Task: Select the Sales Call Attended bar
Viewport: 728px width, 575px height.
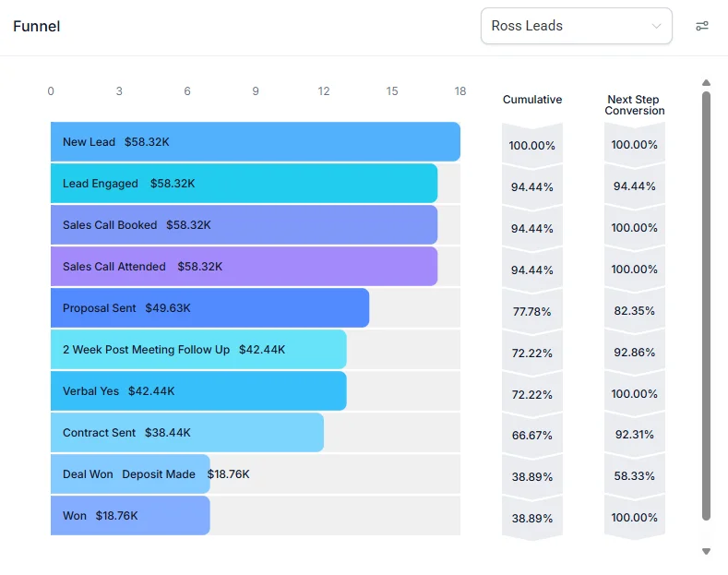Action: (x=244, y=266)
